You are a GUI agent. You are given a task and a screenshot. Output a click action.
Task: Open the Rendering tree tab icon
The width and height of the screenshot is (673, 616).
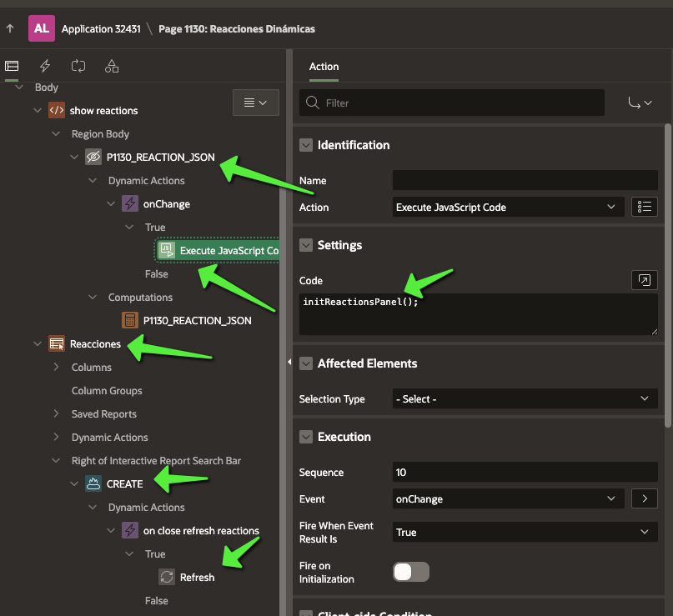tap(12, 66)
